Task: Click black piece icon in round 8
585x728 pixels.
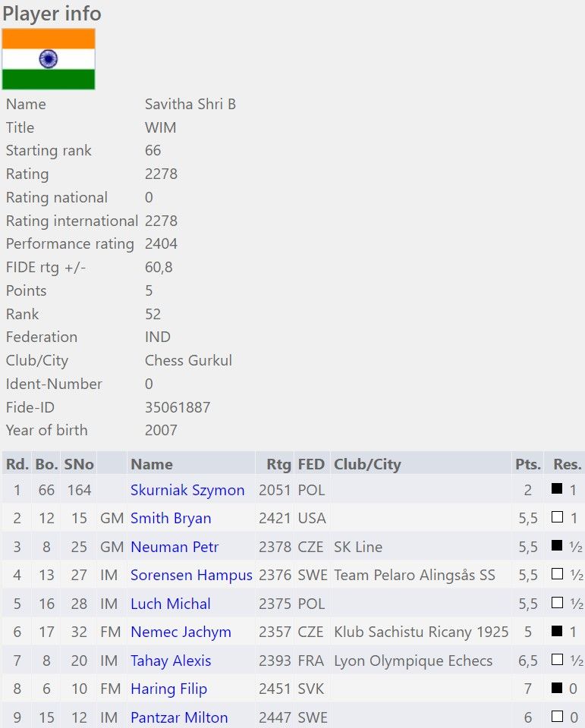Action: pos(557,689)
